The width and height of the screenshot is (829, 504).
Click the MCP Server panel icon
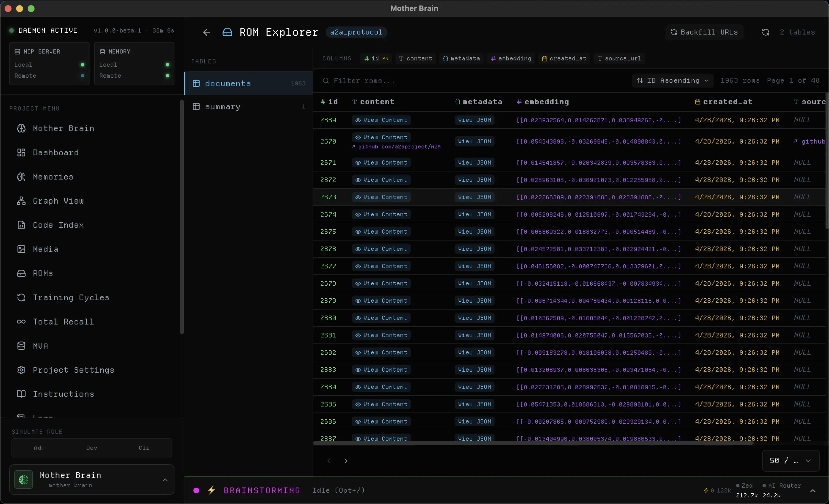pos(17,52)
